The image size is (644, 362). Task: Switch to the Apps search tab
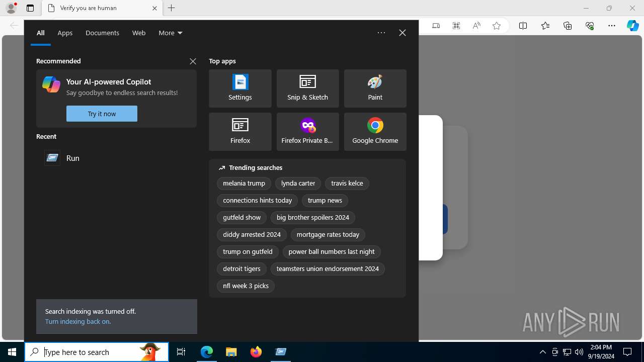tap(65, 33)
